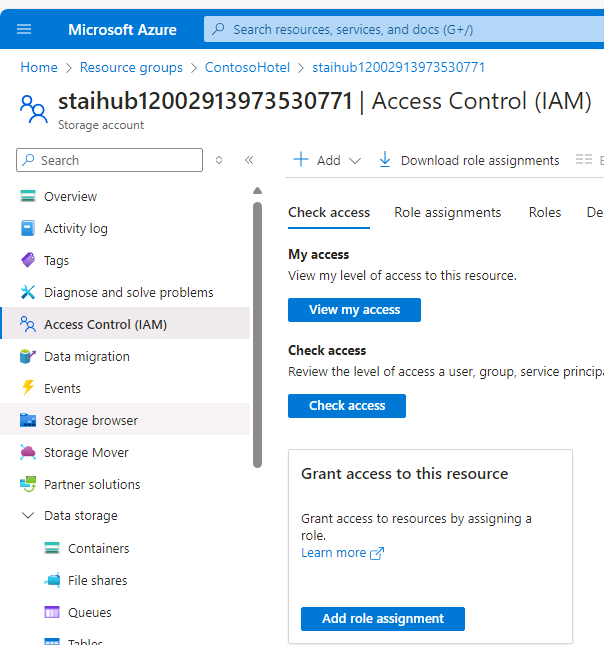Click the Data migration bucket icon
The width and height of the screenshot is (604, 645).
tap(28, 356)
